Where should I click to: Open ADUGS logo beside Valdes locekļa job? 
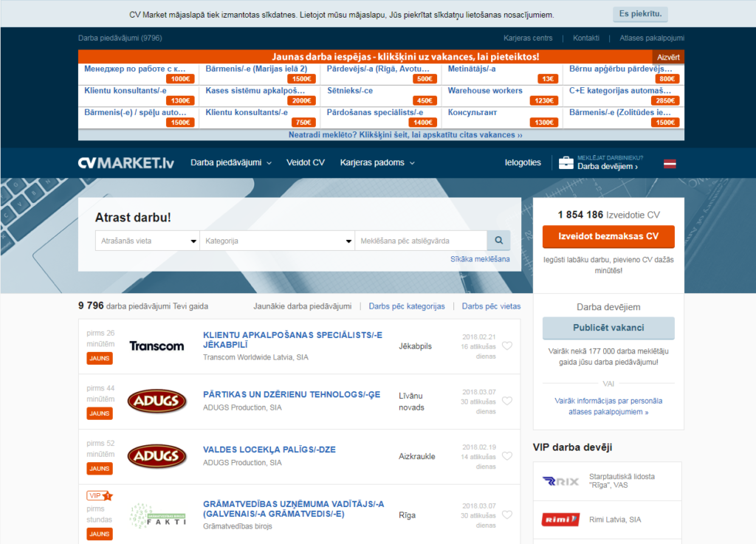pyautogui.click(x=157, y=456)
